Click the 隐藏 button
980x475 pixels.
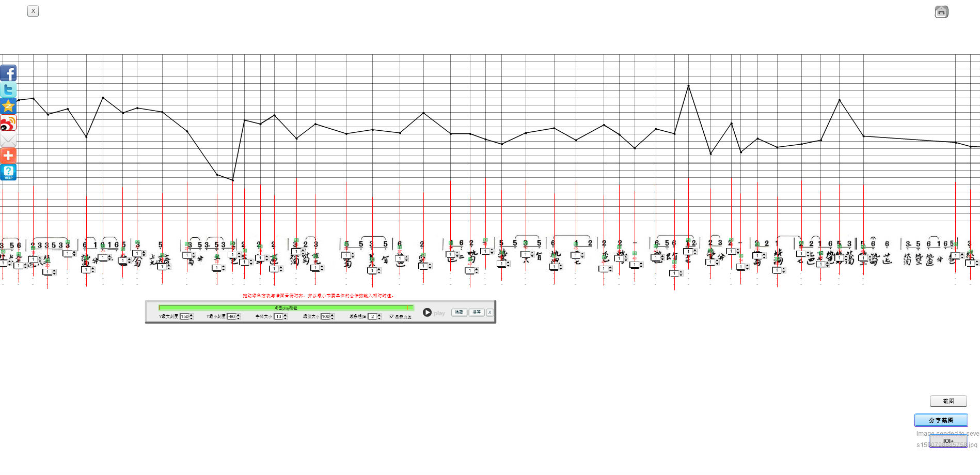pos(459,312)
